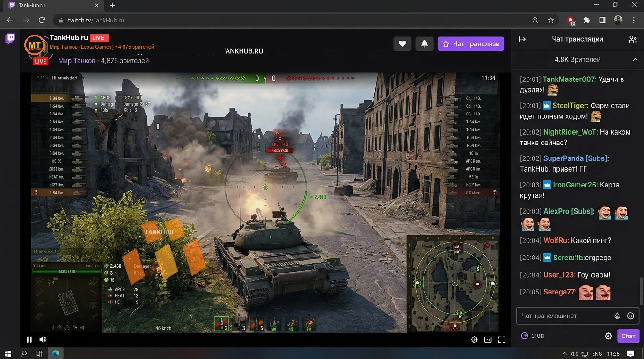Mute the stream volume speaker

tap(43, 340)
